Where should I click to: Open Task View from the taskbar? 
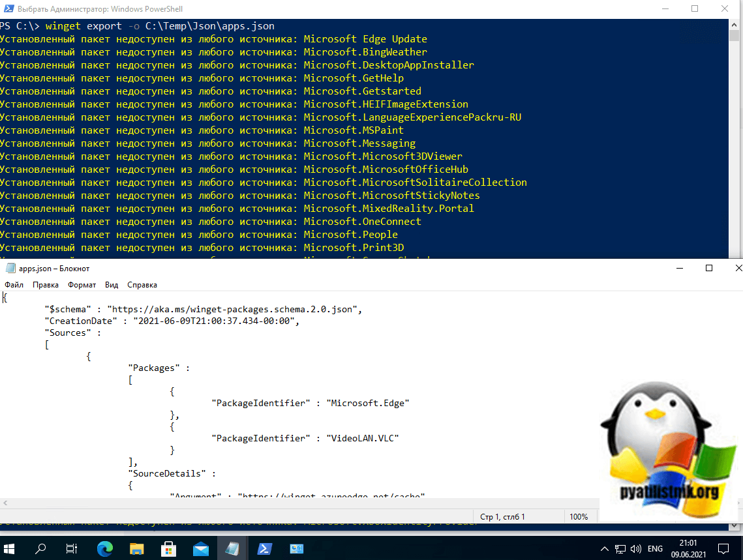[x=72, y=548]
